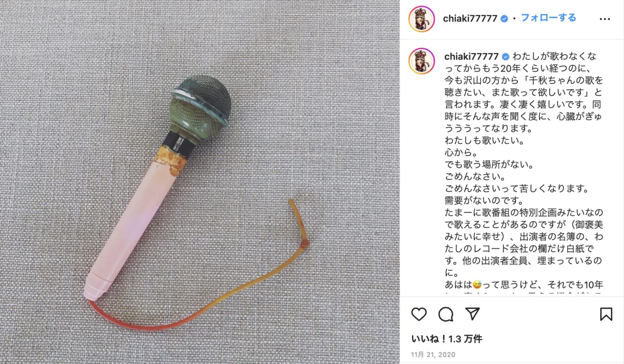Click the フォローする follow button
This screenshot has width=624, height=364.
548,18
